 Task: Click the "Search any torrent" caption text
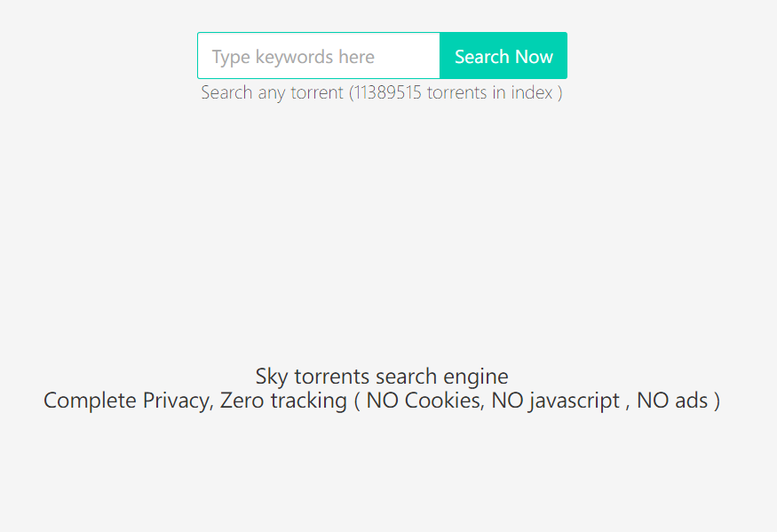point(272,92)
